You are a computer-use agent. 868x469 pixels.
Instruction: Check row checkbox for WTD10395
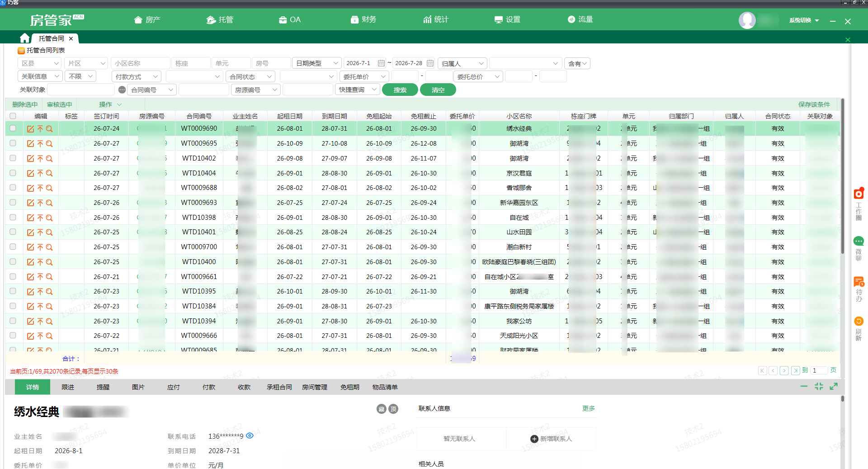pyautogui.click(x=13, y=291)
